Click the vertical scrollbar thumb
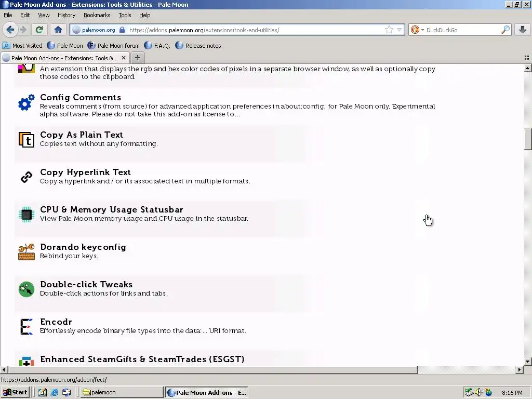This screenshot has width=532, height=399. [528, 139]
